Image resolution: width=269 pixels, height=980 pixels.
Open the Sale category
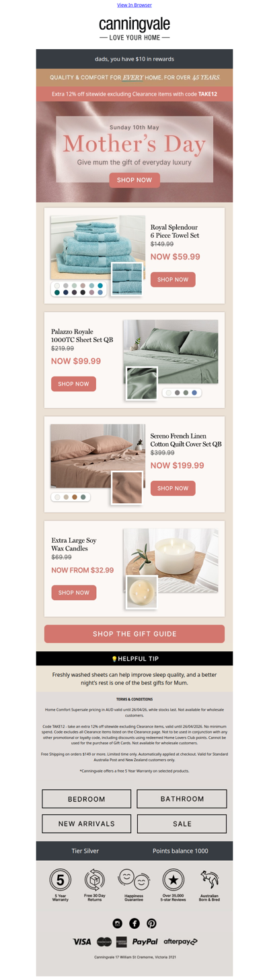tap(182, 824)
